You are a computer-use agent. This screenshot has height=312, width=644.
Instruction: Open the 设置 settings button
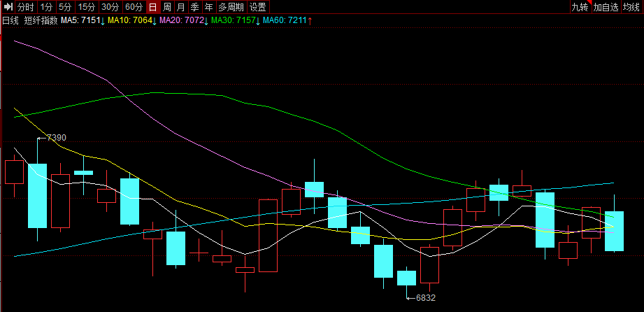[259, 6]
